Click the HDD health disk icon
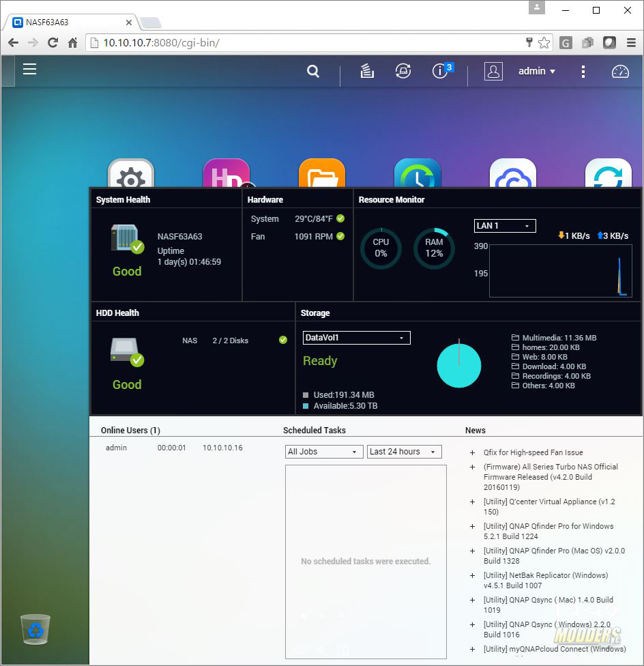 [x=127, y=351]
